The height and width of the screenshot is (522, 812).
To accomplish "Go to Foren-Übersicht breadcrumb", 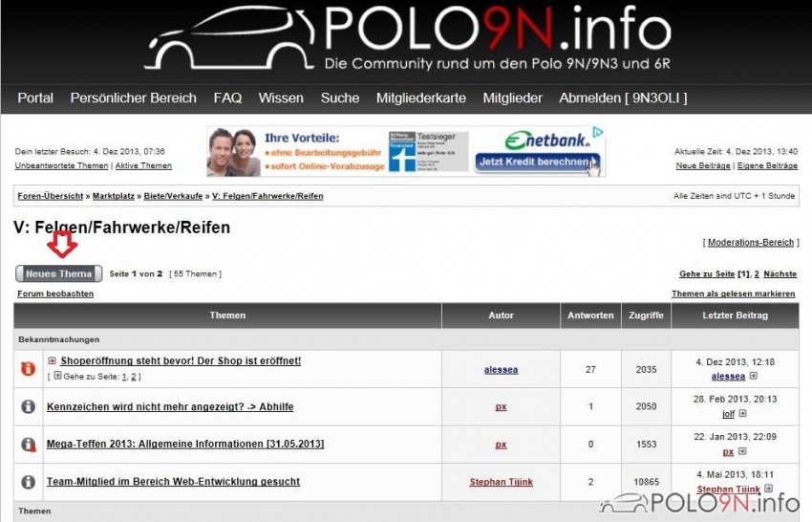I will pos(51,196).
